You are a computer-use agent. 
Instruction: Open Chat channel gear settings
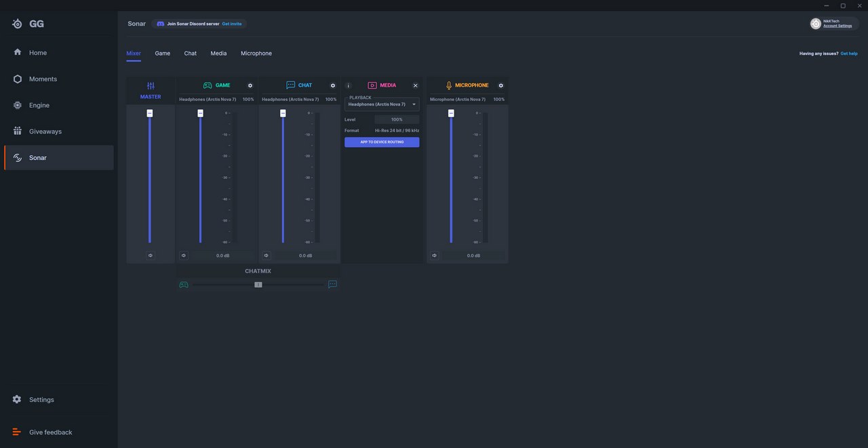point(333,85)
